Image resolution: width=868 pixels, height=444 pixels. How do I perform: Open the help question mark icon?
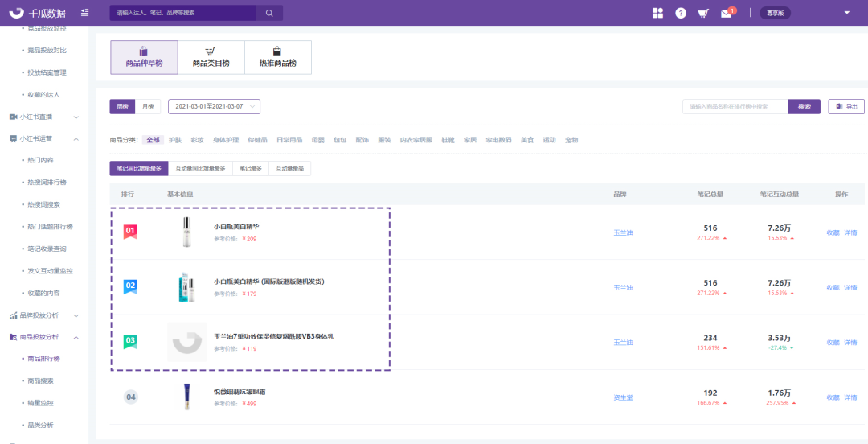coord(681,13)
